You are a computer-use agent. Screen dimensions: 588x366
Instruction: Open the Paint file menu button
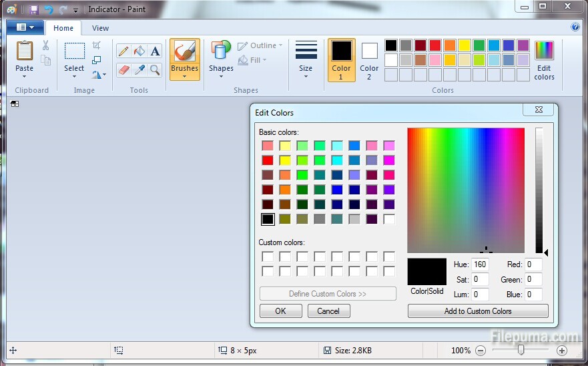(25, 27)
